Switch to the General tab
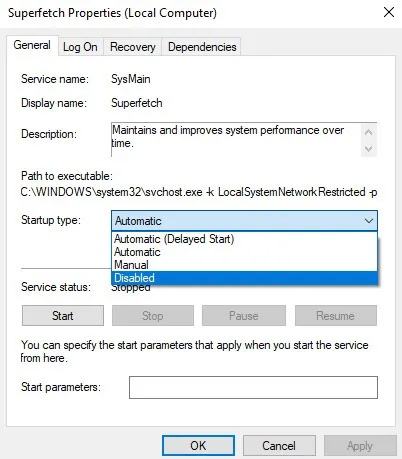This screenshot has height=459, width=402. [x=32, y=45]
